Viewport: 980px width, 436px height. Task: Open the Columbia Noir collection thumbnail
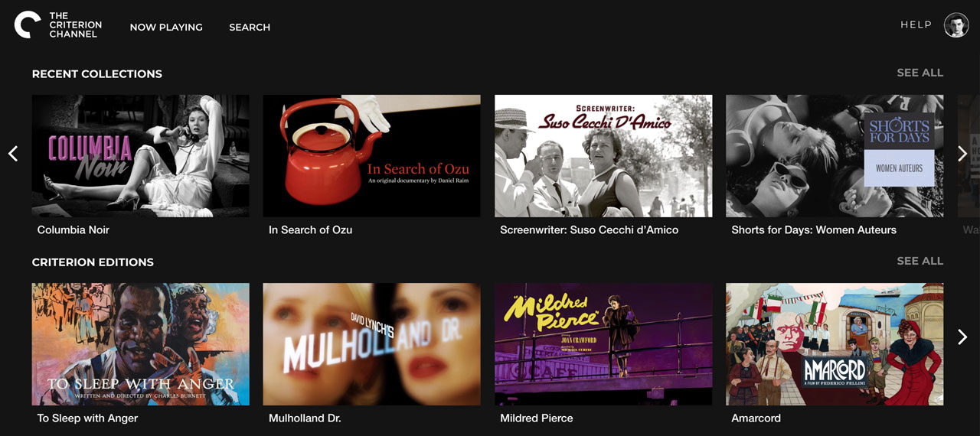140,156
